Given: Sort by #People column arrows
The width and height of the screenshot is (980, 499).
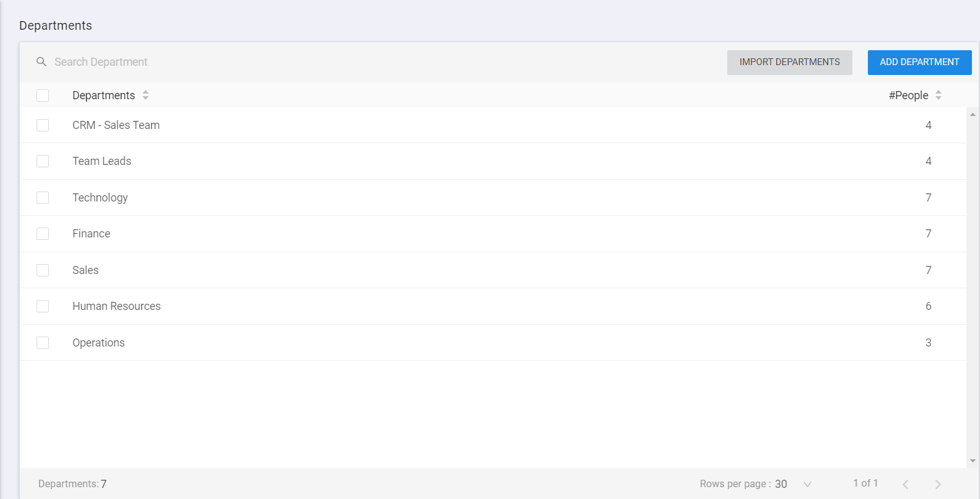Looking at the screenshot, I should click(x=938, y=95).
